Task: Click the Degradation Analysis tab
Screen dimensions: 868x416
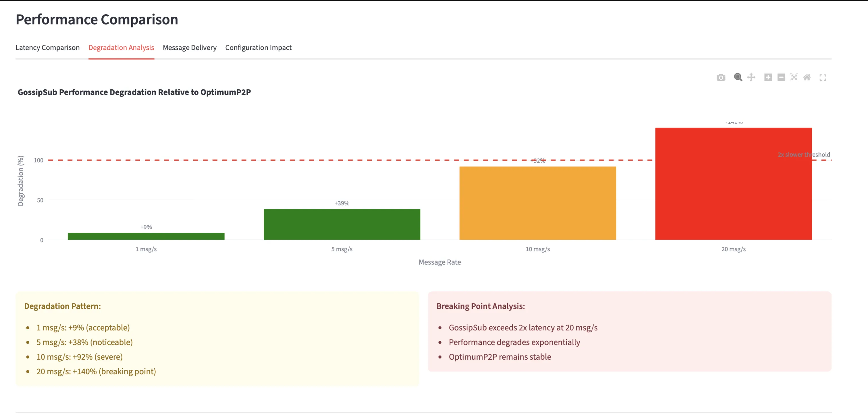Action: pyautogui.click(x=121, y=47)
